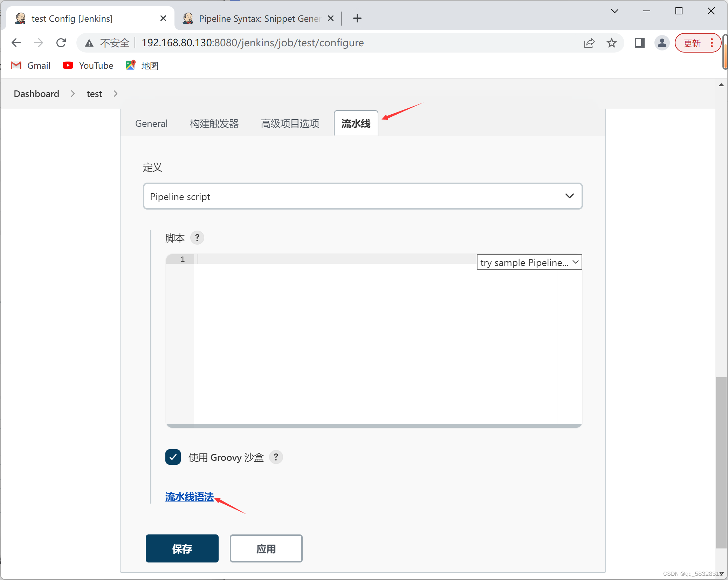Bookmark this page with star icon

coord(612,43)
